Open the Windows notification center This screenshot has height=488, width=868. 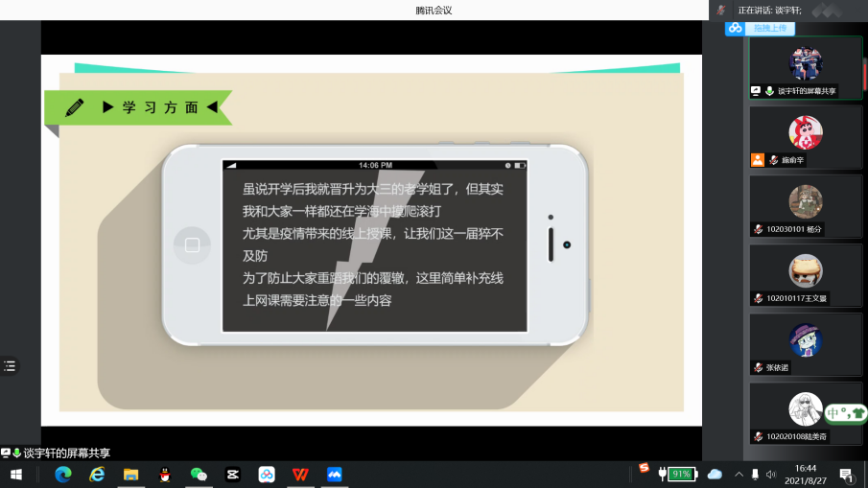[847, 474]
